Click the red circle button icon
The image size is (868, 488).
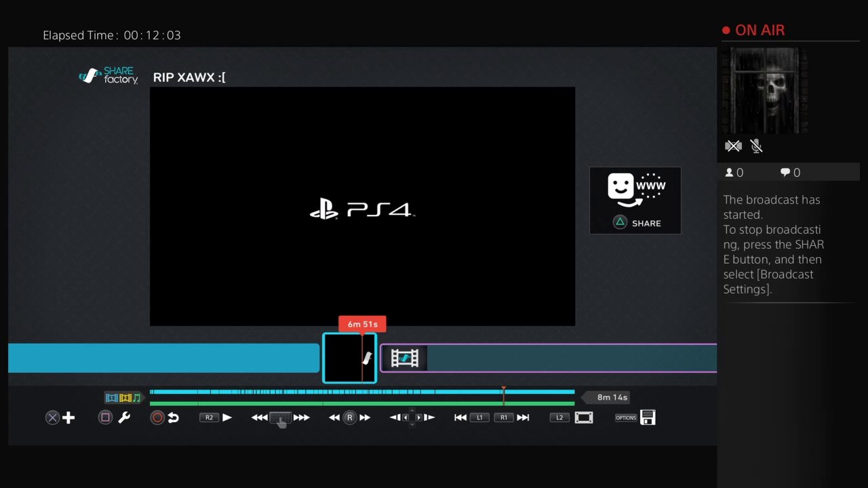click(x=157, y=418)
